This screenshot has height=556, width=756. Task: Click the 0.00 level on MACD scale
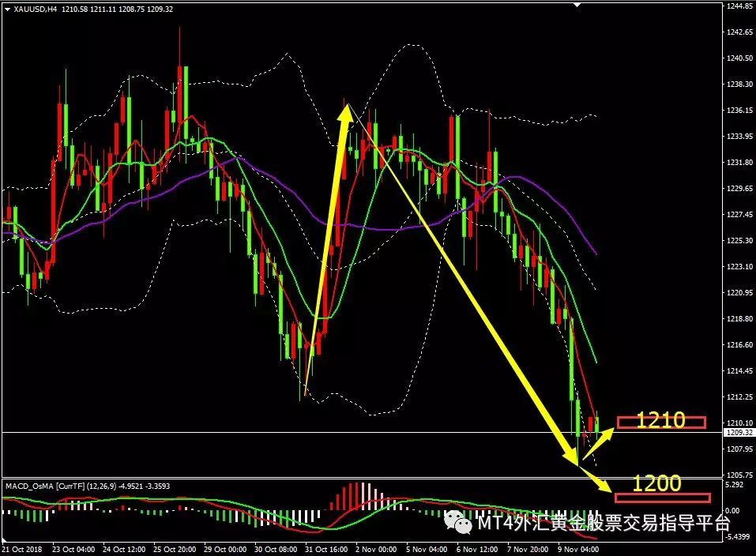735,511
